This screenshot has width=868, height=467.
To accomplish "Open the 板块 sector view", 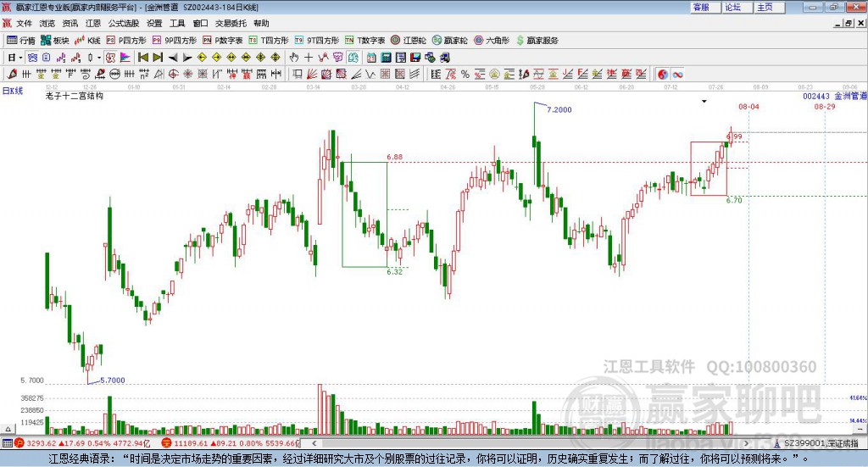I will (x=55, y=41).
